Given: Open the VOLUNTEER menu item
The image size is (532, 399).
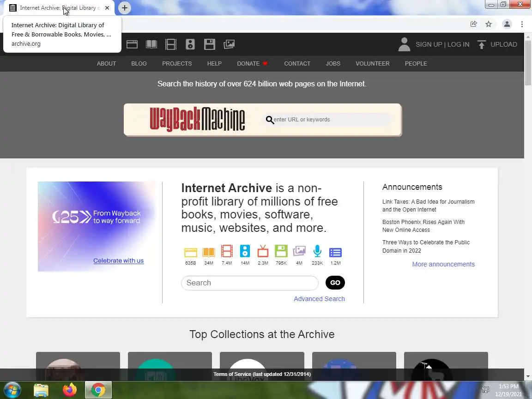Looking at the screenshot, I should [x=373, y=63].
